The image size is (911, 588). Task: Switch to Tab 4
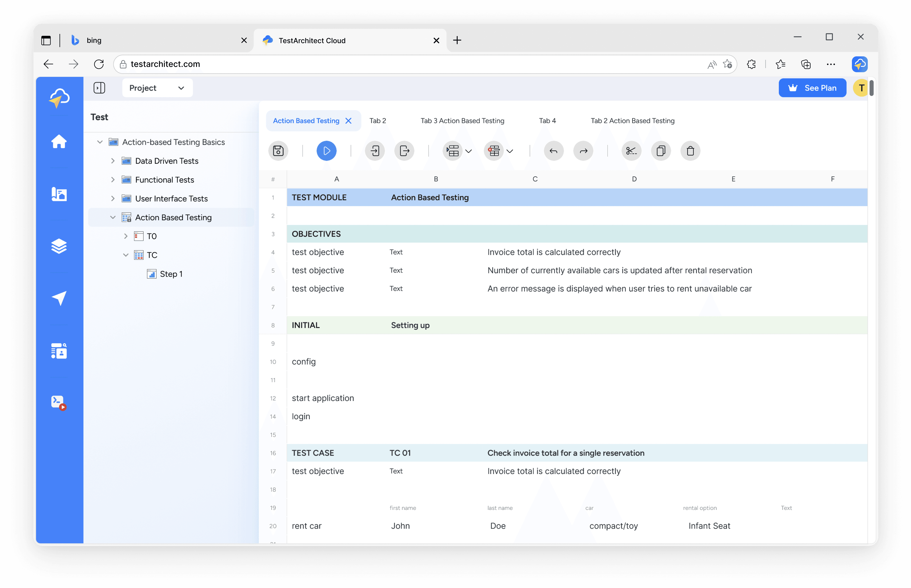click(x=547, y=121)
